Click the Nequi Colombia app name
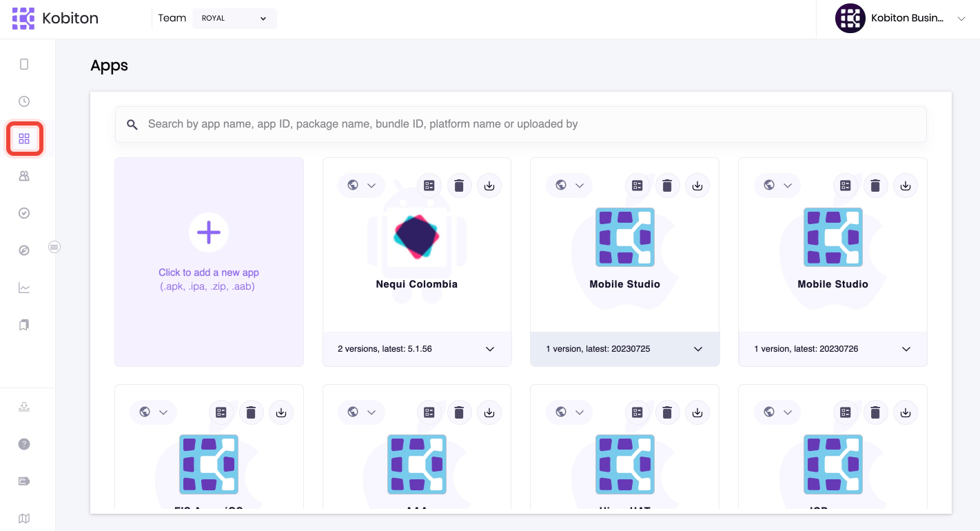 417,284
